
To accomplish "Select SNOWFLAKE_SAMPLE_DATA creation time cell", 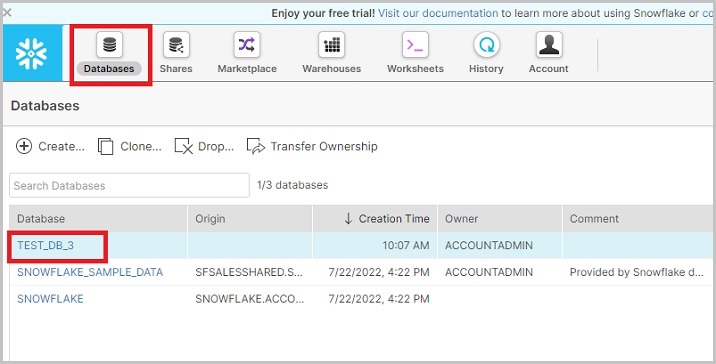I will (x=375, y=272).
